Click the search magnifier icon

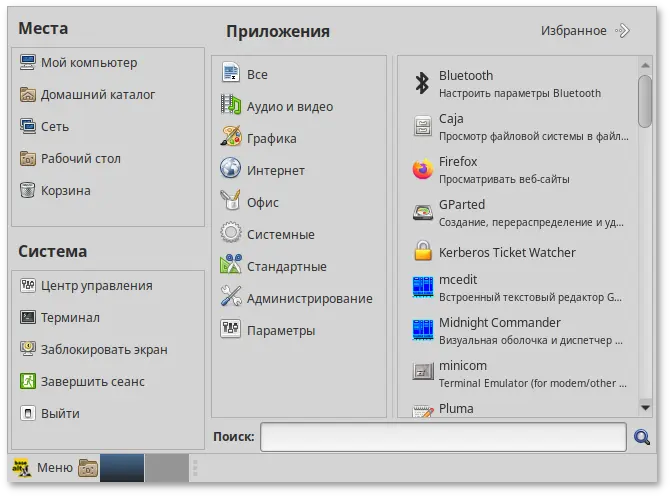point(642,437)
